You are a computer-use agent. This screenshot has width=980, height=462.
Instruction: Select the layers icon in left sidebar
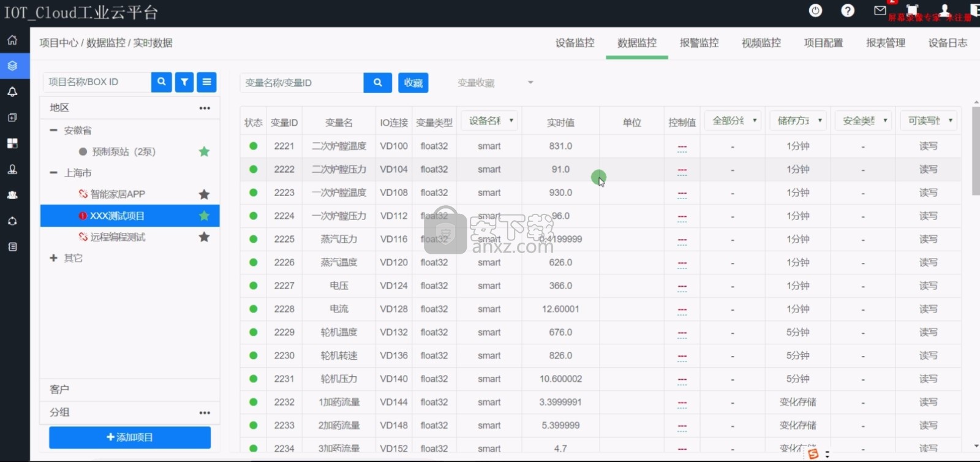tap(12, 66)
